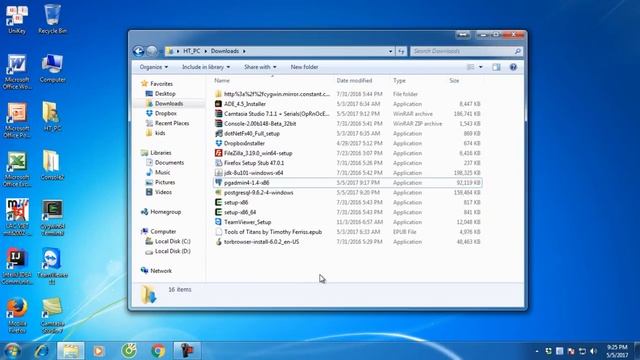Select Documents library
This screenshot has width=640, height=360.
(x=169, y=162)
